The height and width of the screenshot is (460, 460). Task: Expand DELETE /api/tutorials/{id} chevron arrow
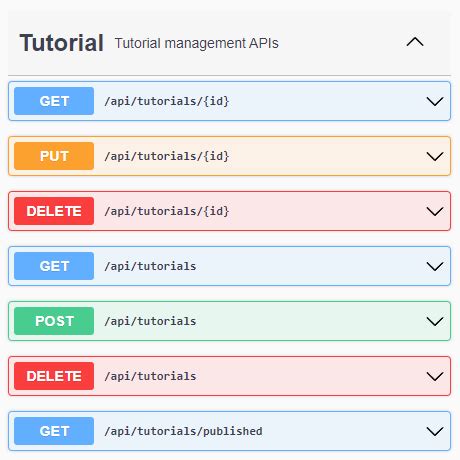(x=435, y=211)
